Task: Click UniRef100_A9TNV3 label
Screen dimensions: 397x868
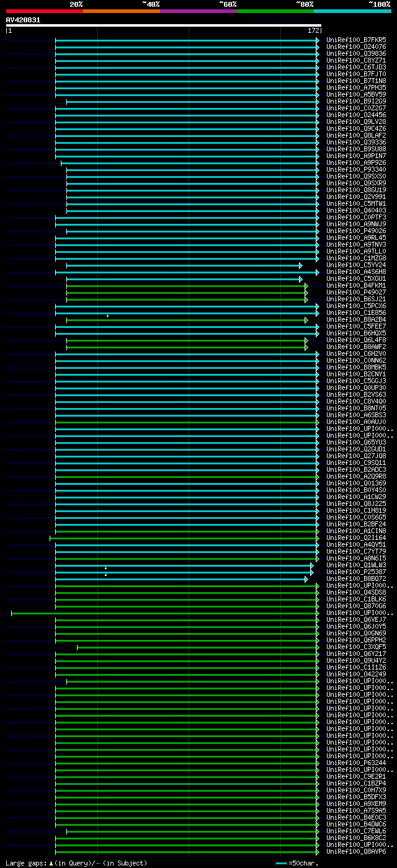Action: [x=356, y=244]
